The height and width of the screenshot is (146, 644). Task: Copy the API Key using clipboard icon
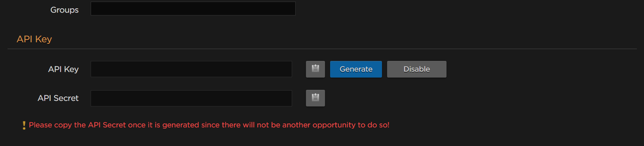point(315,69)
